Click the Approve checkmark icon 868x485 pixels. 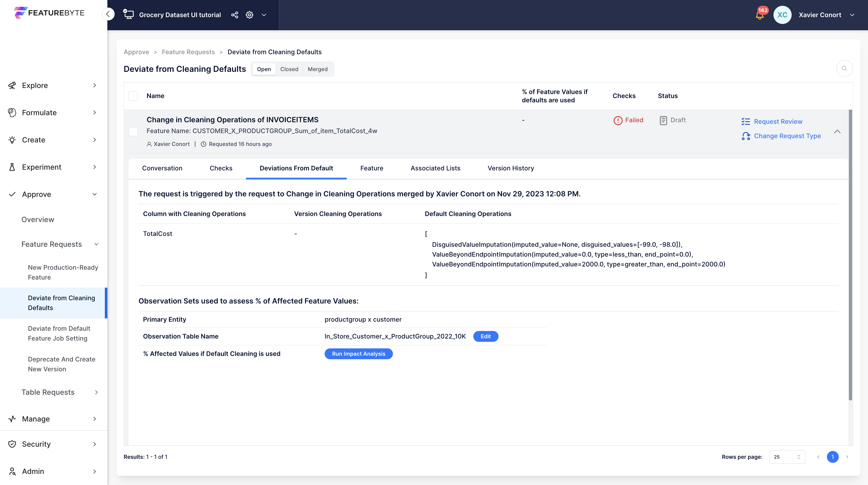(12, 194)
